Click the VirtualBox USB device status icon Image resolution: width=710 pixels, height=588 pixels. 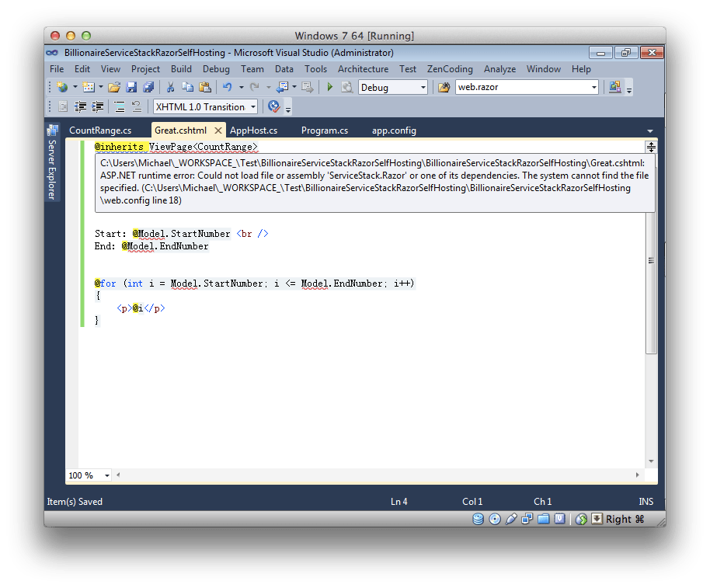(x=511, y=519)
